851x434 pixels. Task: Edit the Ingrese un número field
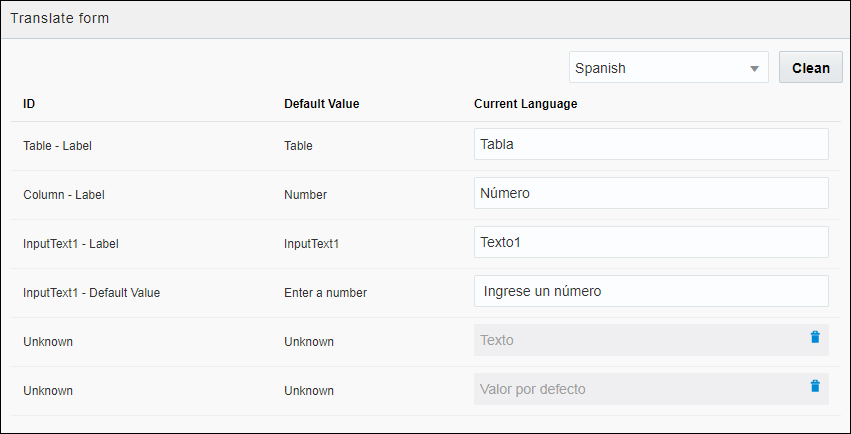point(651,291)
